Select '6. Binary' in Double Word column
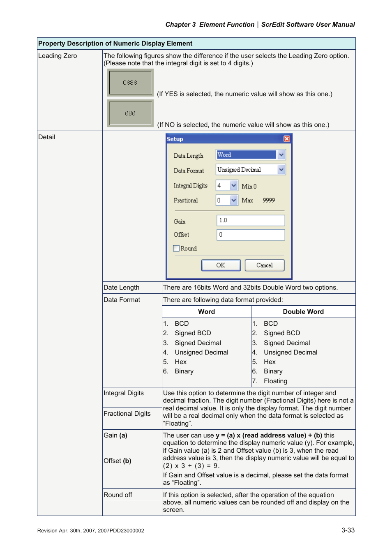This screenshot has height=555, width=392. [x=267, y=371]
